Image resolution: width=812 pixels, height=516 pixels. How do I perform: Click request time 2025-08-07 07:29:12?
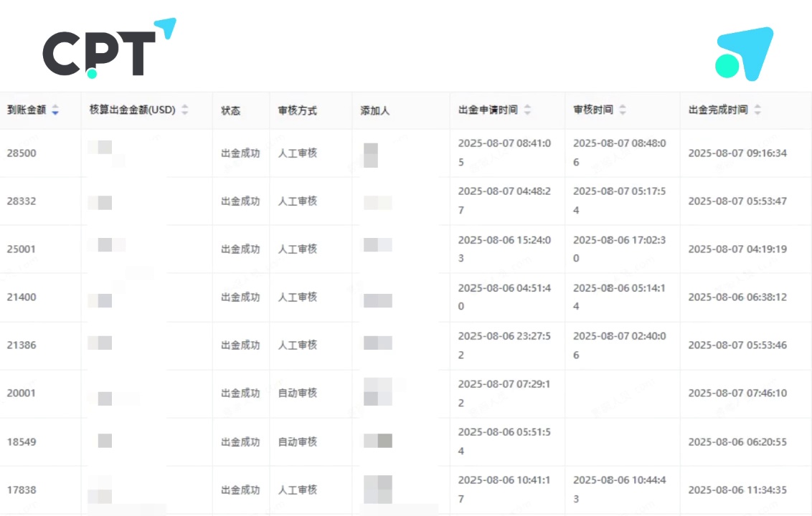(x=504, y=393)
